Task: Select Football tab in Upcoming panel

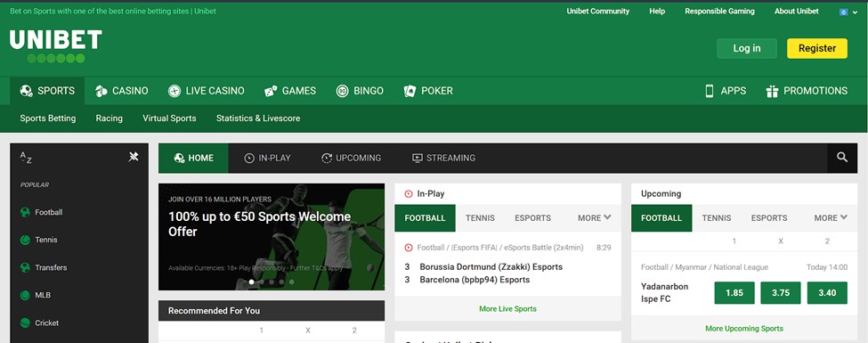Action: 661,217
